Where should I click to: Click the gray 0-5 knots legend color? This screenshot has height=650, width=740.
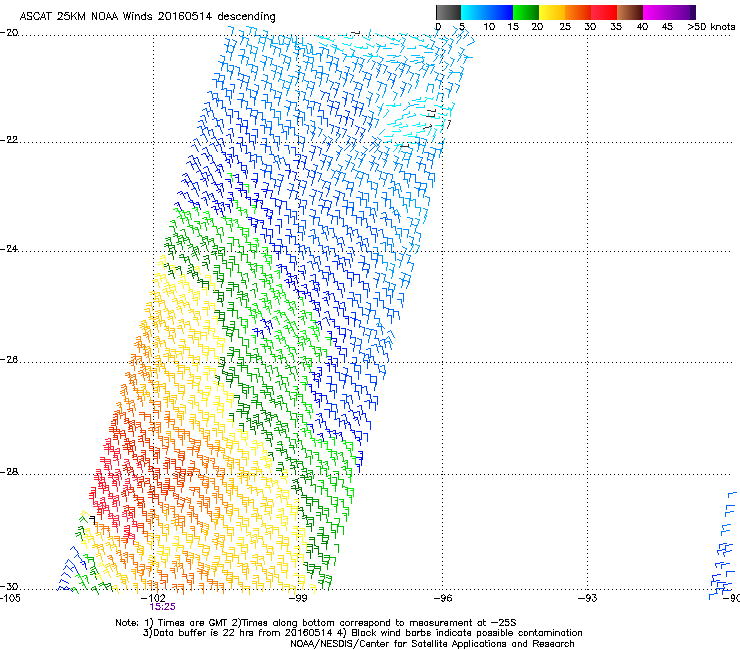448,12
